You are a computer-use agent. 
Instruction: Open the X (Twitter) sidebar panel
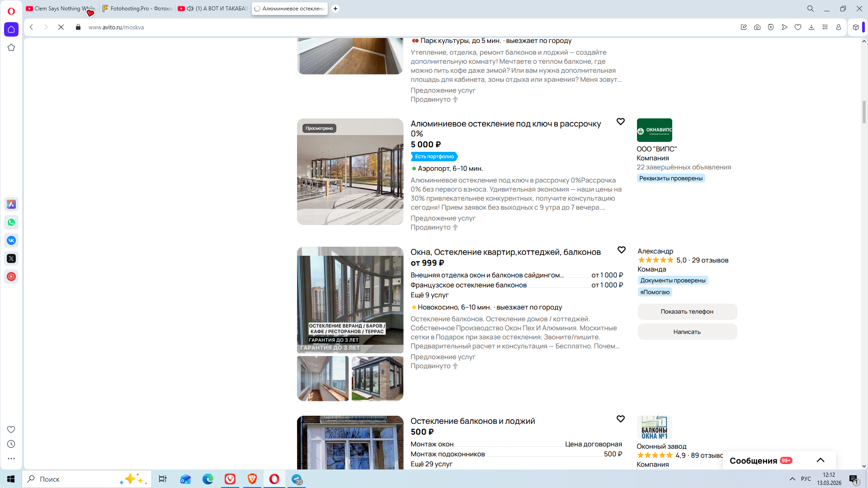click(x=11, y=258)
